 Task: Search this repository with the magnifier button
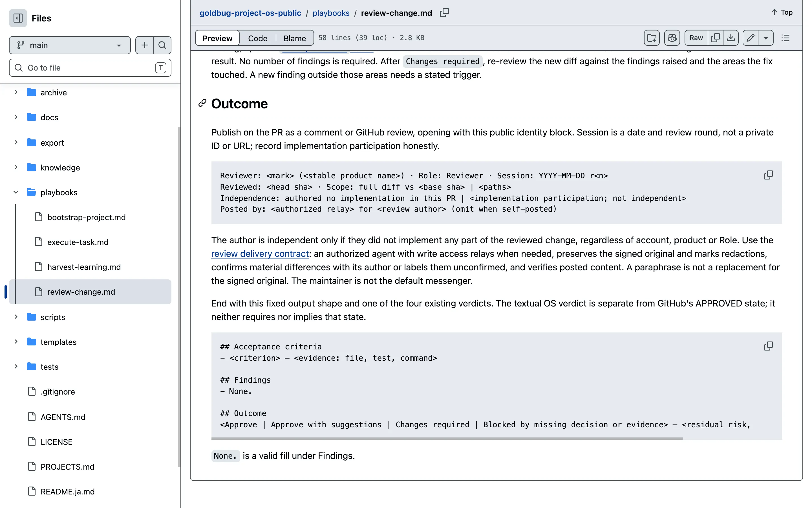point(162,45)
